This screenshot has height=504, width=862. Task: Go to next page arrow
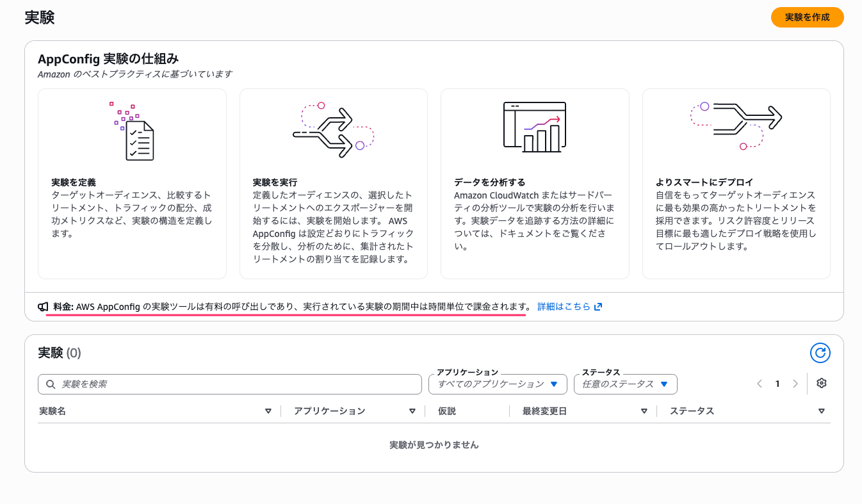click(795, 384)
